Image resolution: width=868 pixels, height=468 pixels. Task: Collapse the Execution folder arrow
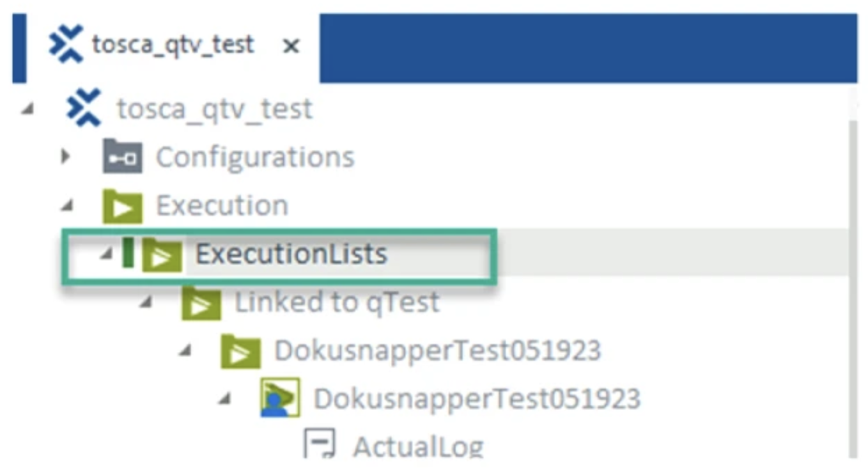pyautogui.click(x=67, y=206)
